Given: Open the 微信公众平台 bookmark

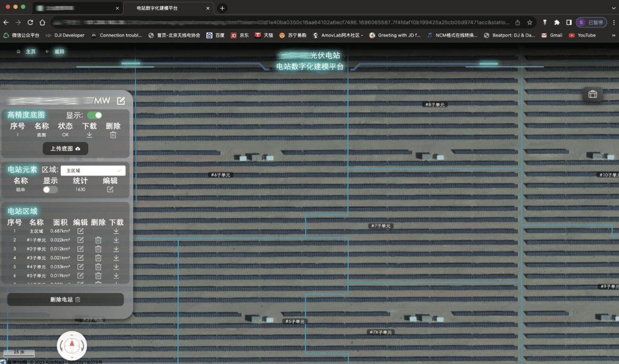Looking at the screenshot, I should (x=21, y=35).
